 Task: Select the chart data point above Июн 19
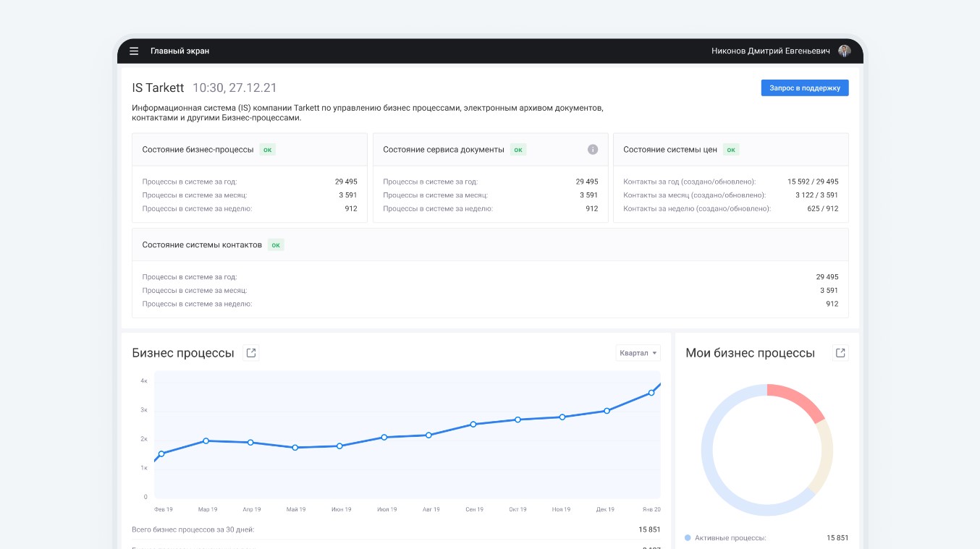click(339, 446)
